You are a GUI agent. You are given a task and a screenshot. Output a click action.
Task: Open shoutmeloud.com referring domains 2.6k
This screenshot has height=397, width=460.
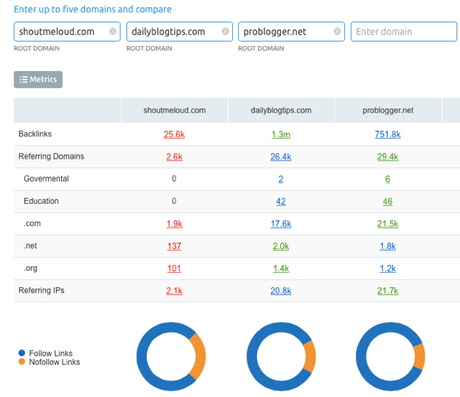point(174,157)
